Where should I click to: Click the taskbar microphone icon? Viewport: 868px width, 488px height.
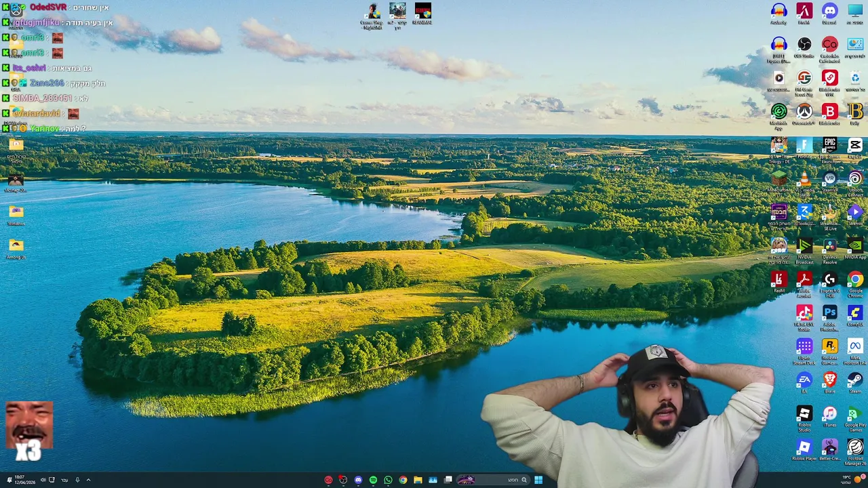tap(77, 480)
